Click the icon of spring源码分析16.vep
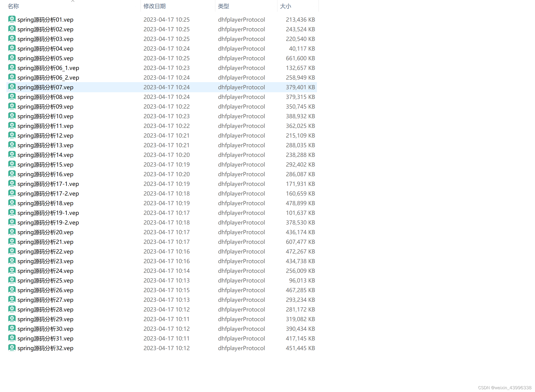The width and height of the screenshot is (535, 392). (x=12, y=174)
